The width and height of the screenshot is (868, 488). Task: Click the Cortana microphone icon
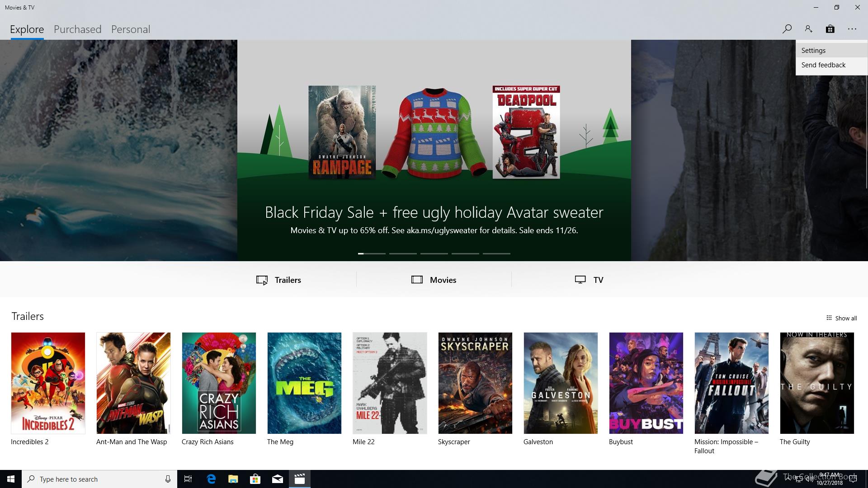point(168,479)
